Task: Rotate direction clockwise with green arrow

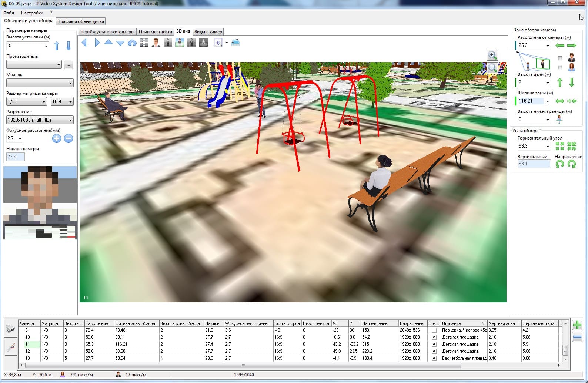Action: tap(572, 164)
